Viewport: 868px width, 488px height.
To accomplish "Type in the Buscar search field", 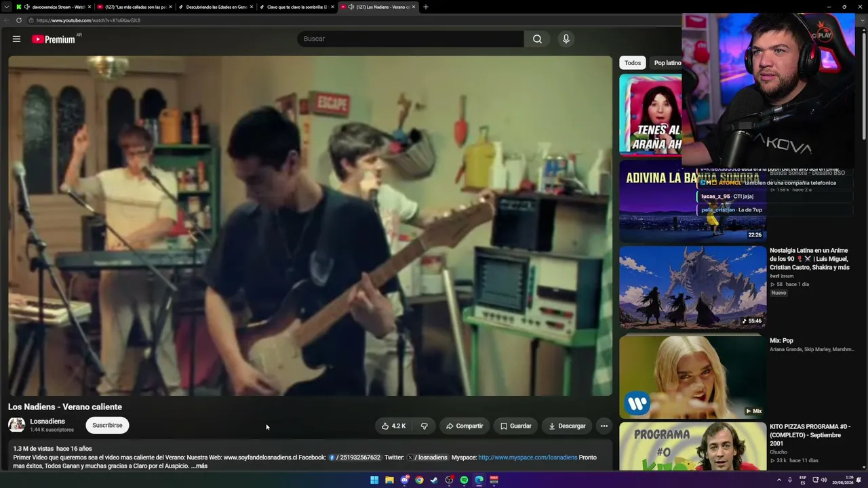I will (x=410, y=39).
